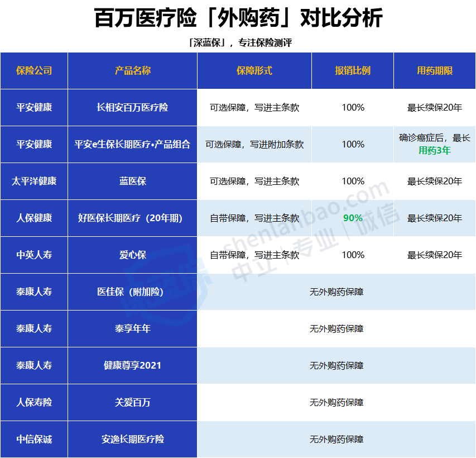Click 平安健康 in the 平安e生保 row
Image resolution: width=476 pixels, height=458 pixels.
point(34,144)
